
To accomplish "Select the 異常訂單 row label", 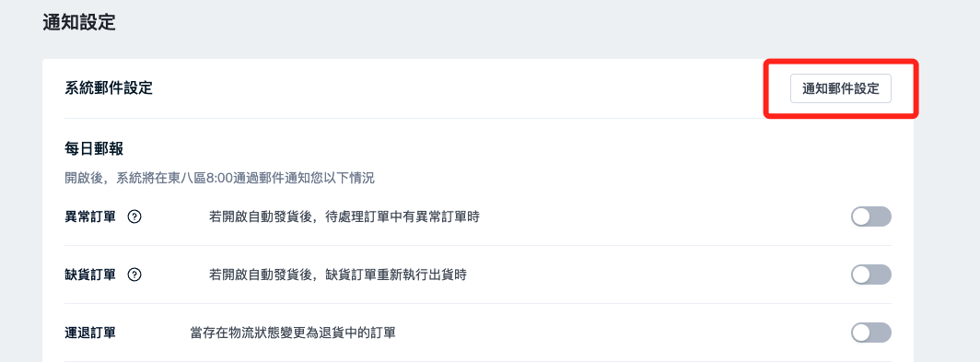I will (90, 217).
